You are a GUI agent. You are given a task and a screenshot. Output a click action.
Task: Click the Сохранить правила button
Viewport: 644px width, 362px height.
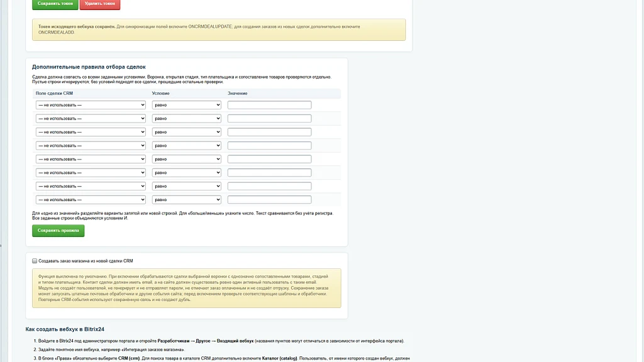[x=58, y=231]
